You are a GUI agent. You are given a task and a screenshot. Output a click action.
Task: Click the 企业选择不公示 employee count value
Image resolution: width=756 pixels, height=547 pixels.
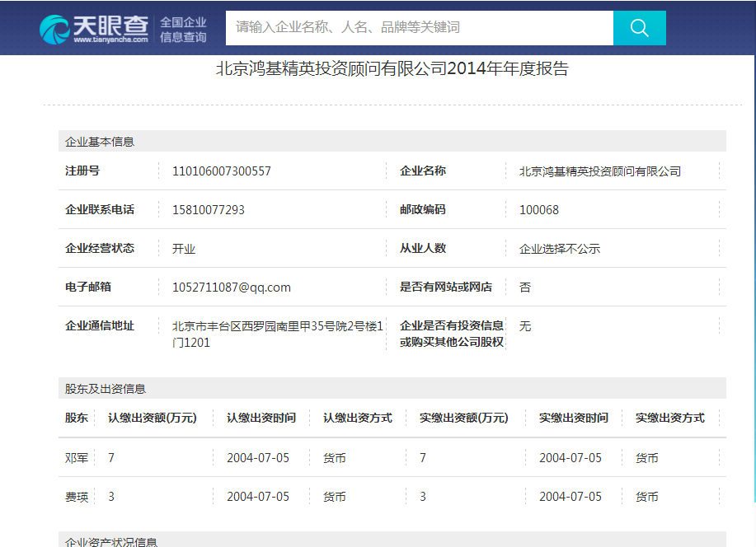(x=559, y=249)
